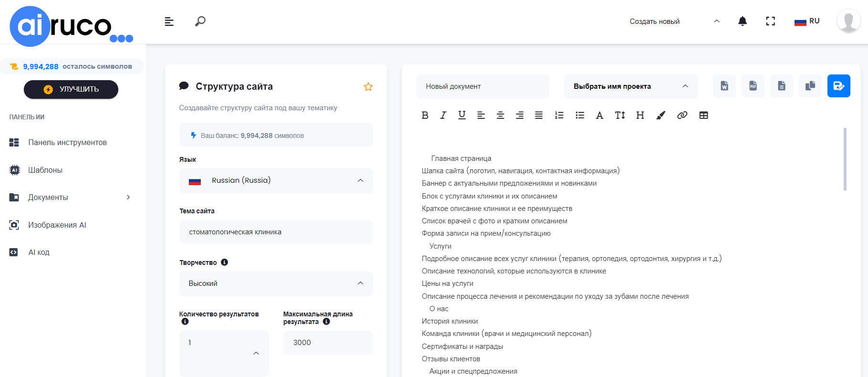This screenshot has height=377, width=868.
Task: Align text left
Action: [x=481, y=115]
